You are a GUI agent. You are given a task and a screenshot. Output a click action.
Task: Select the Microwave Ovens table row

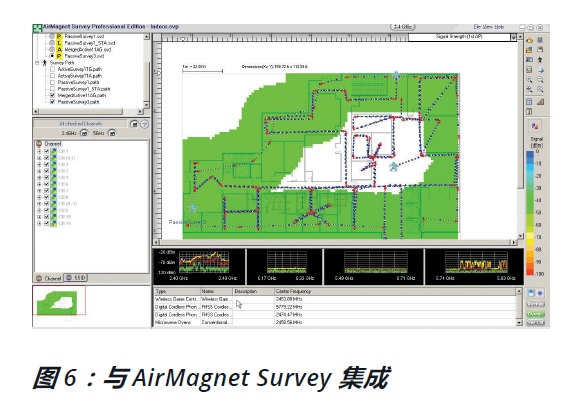(335, 322)
